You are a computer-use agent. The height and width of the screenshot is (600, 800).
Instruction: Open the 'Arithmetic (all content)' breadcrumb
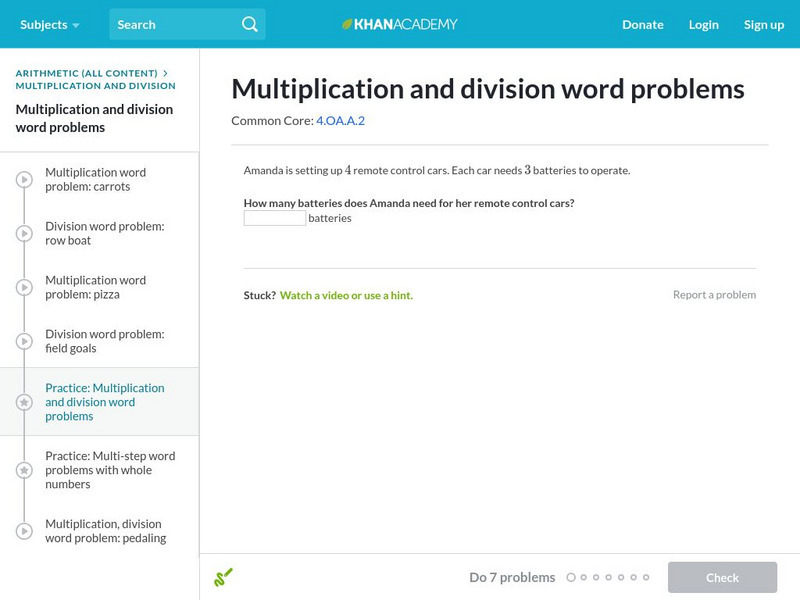pos(85,72)
